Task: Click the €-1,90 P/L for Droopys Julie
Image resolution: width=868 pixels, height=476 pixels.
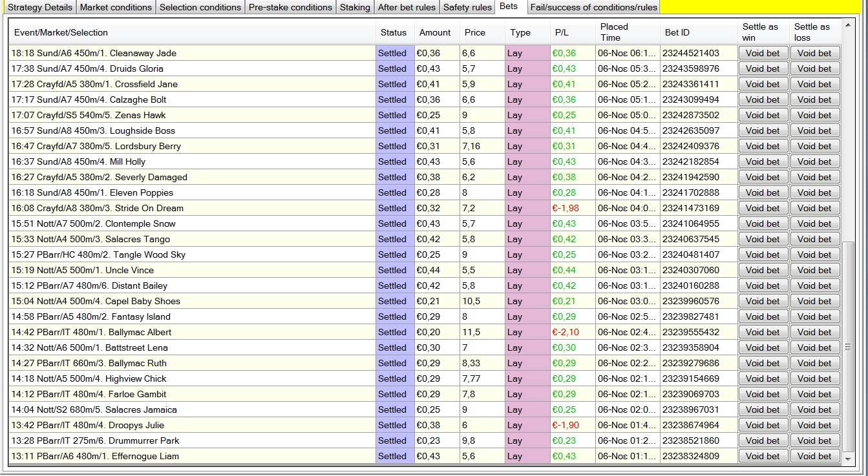Action: pyautogui.click(x=566, y=425)
